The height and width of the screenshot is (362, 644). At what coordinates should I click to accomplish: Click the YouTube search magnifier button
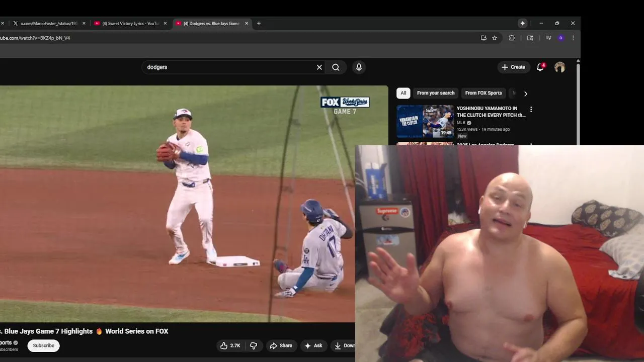click(x=336, y=67)
